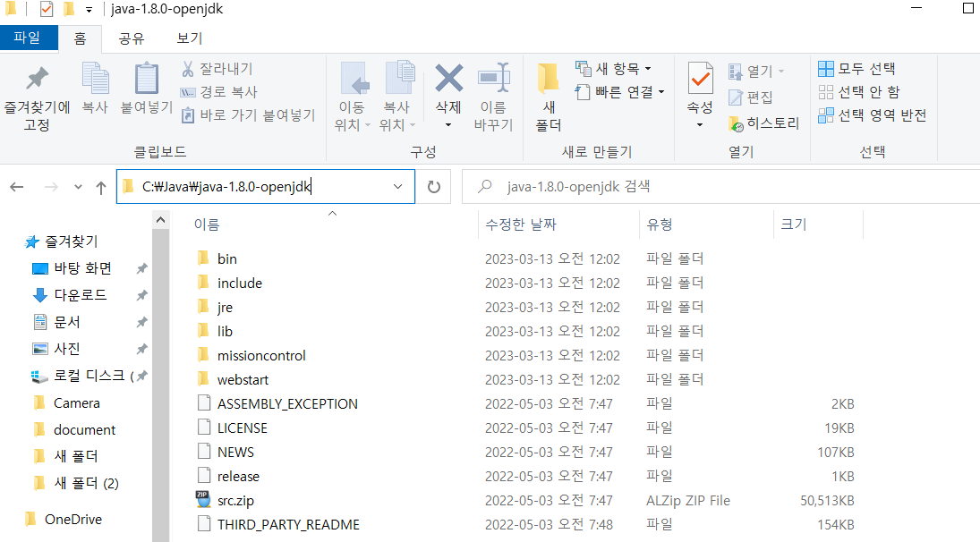Go up one folder level arrow
This screenshot has height=542, width=980.
point(100,187)
